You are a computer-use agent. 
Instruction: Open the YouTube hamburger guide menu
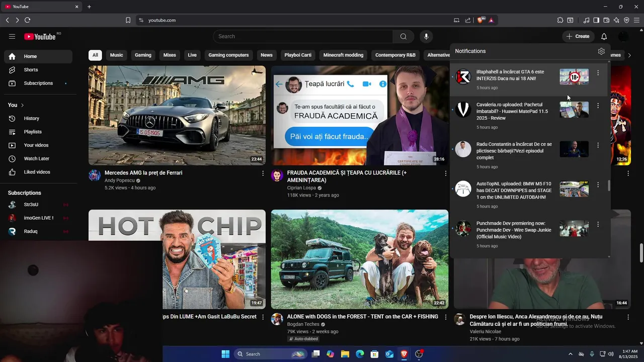(x=12, y=36)
